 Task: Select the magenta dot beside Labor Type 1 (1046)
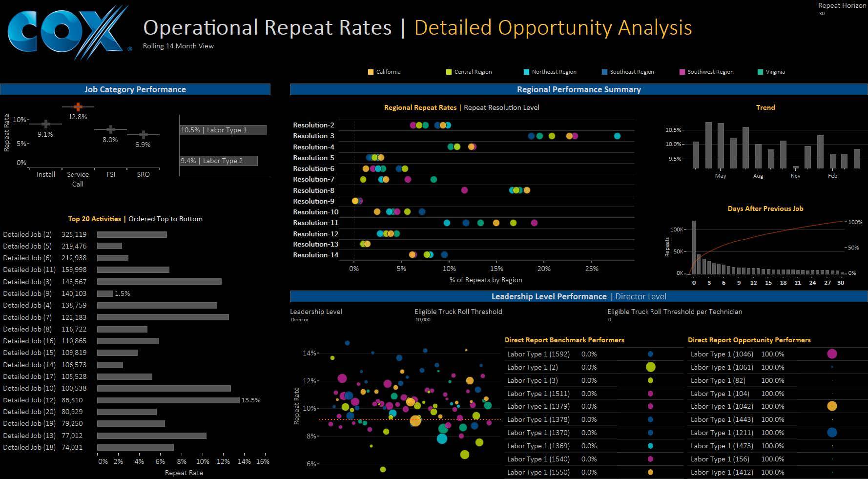click(x=832, y=354)
